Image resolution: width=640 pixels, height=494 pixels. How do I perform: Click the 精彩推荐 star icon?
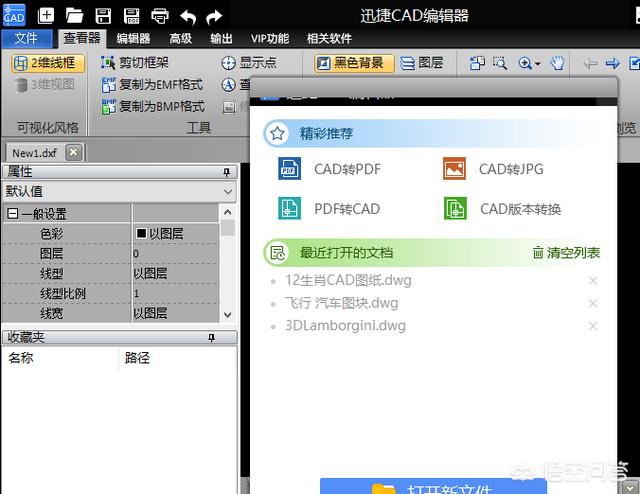pos(277,134)
